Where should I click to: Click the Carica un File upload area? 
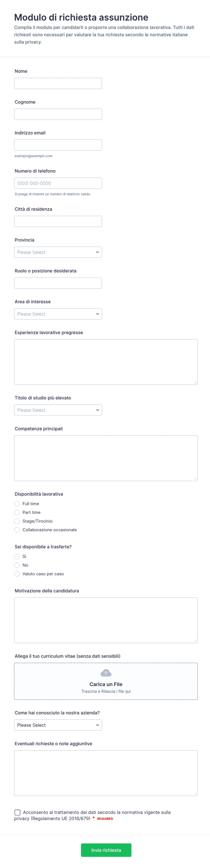pyautogui.click(x=106, y=681)
